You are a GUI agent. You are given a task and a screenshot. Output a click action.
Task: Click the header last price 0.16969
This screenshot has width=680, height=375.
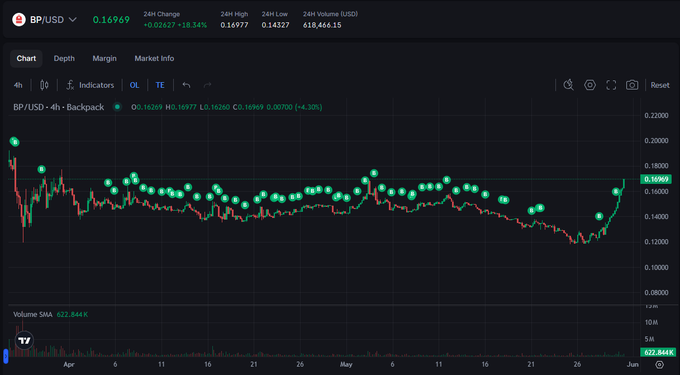click(x=111, y=20)
